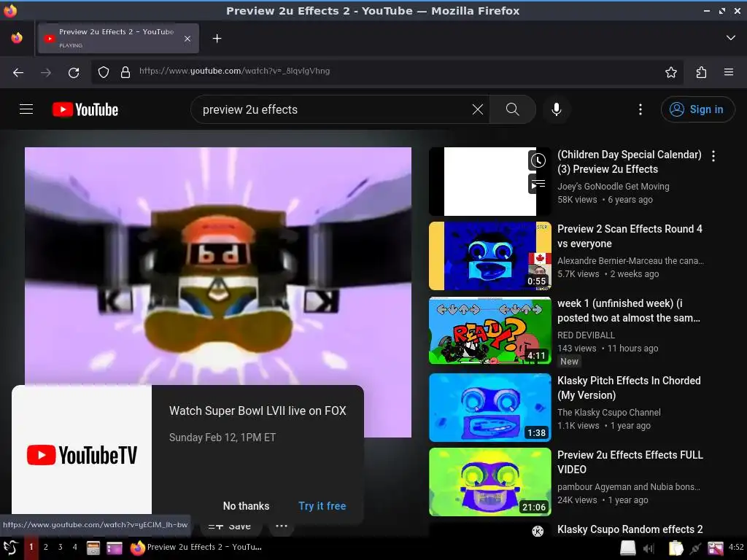Open taskbar terminal window icon

[x=115, y=548]
